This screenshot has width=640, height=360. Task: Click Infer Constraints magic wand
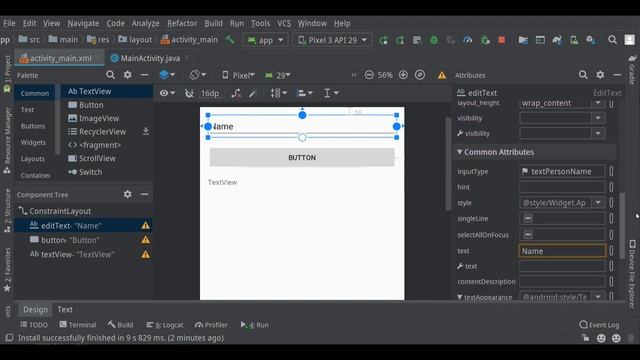(x=253, y=93)
